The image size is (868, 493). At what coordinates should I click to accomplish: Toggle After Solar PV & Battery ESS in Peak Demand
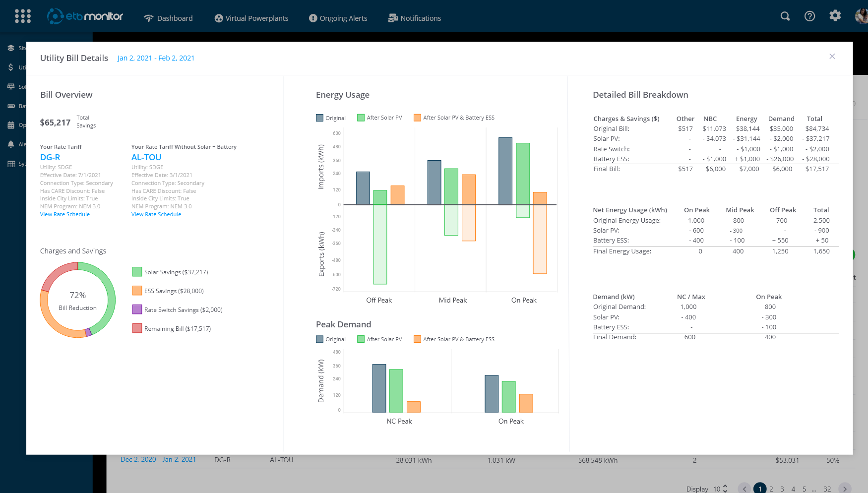point(453,339)
